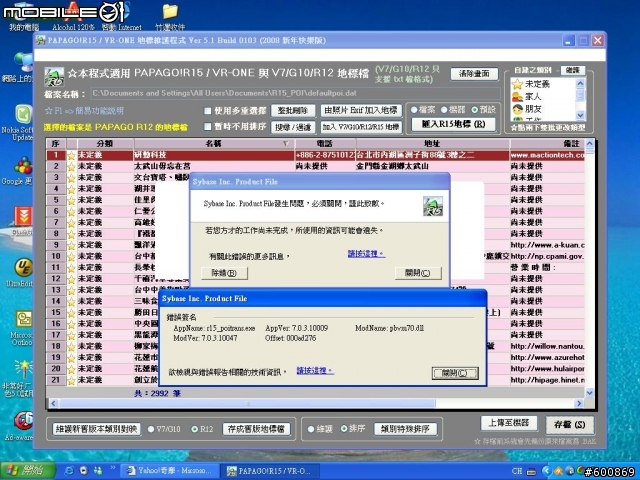
Task: Select 維護 radio button
Action: (x=311, y=429)
